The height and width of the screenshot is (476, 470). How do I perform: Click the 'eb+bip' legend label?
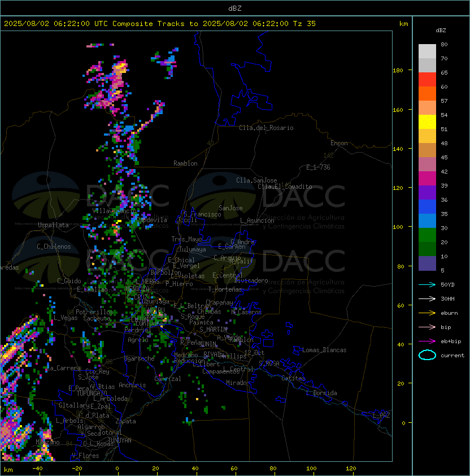451,341
